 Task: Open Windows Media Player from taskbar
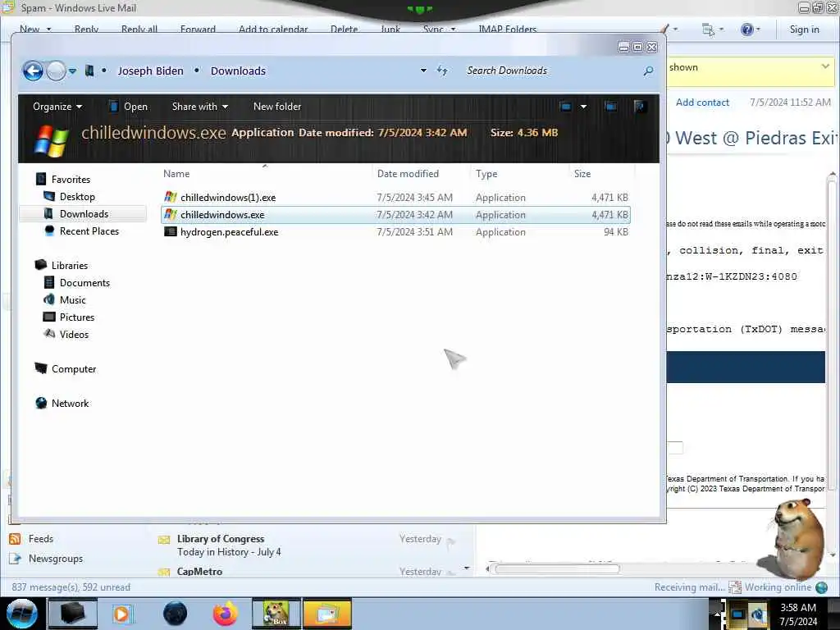tap(122, 614)
